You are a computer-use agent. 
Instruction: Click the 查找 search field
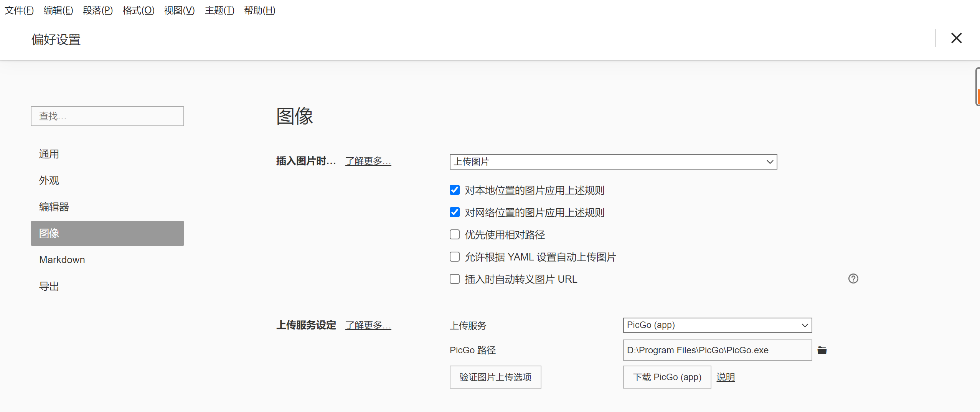click(x=107, y=116)
